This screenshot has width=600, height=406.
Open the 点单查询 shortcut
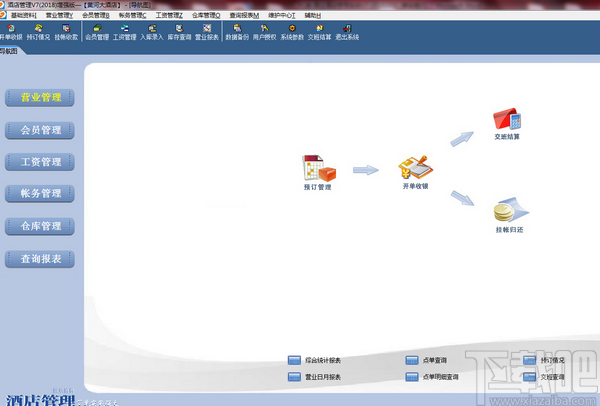coord(426,360)
